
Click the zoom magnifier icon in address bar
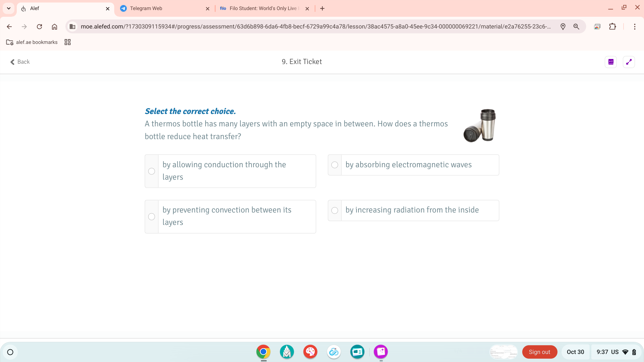pos(576,26)
